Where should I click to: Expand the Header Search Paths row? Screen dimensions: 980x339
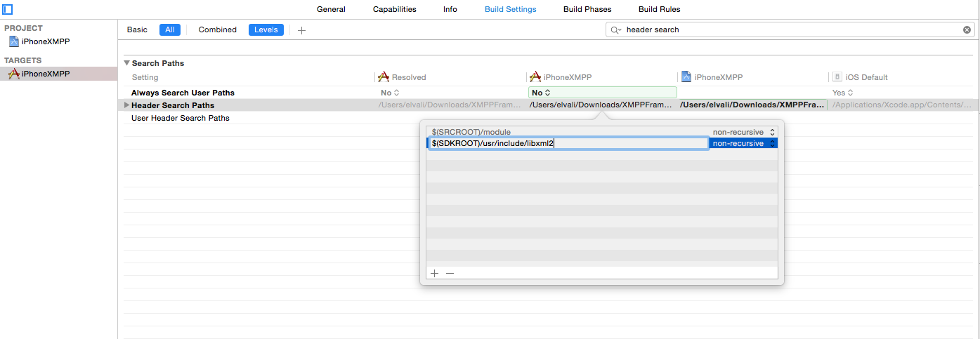[126, 105]
